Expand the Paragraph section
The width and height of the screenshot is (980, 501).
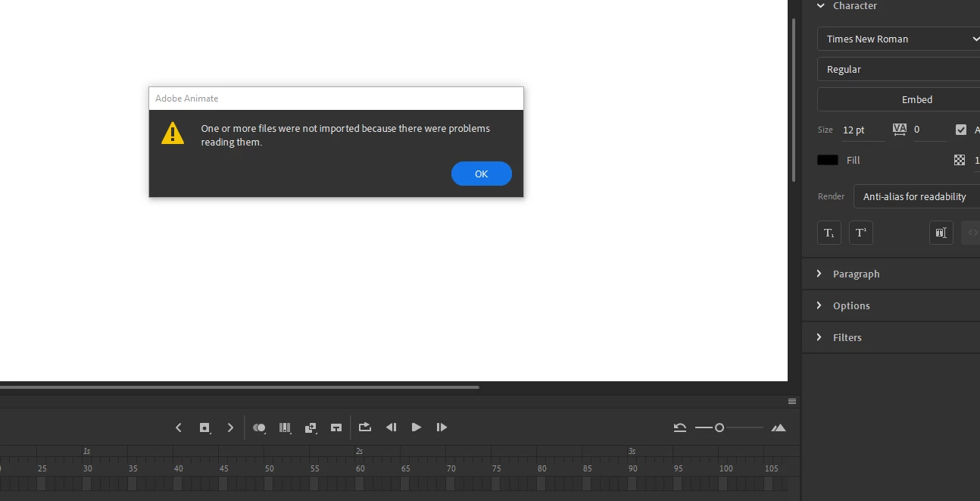click(x=819, y=274)
